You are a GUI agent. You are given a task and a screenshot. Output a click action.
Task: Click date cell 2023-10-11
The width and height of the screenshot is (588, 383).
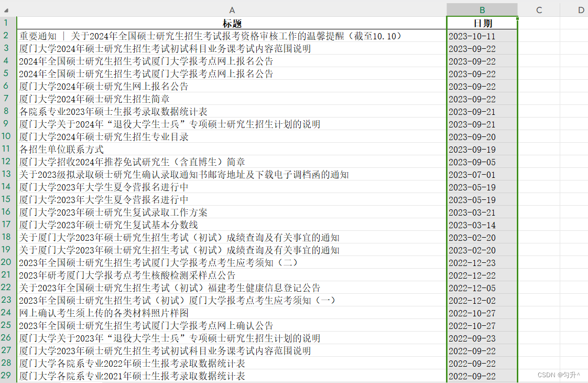coord(482,36)
